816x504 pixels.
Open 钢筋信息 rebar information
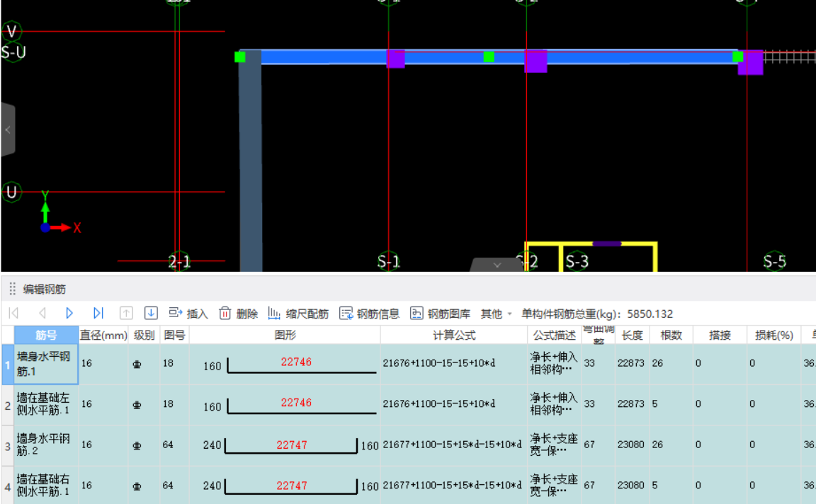pyautogui.click(x=370, y=314)
